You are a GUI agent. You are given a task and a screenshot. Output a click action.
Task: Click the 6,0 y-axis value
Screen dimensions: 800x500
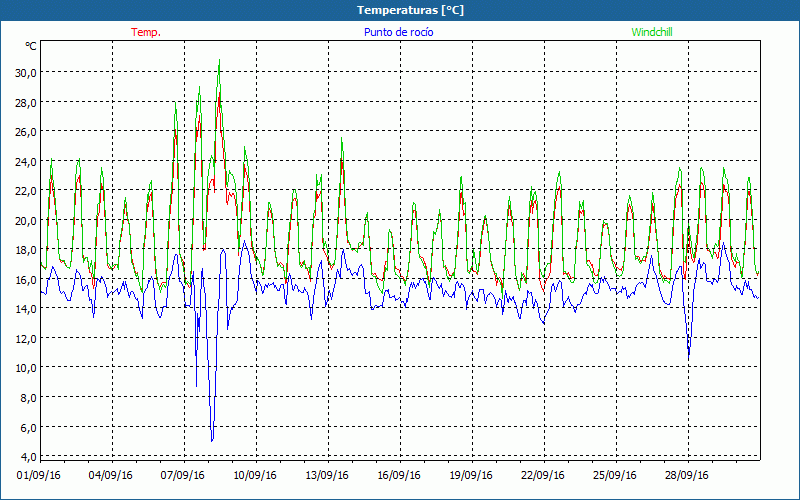[x=28, y=428]
